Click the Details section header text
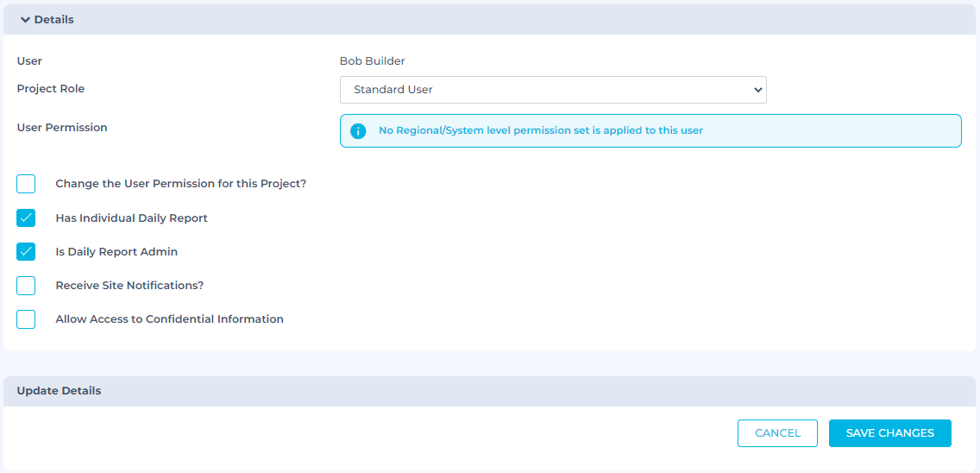The width and height of the screenshot is (980, 473). [x=53, y=20]
